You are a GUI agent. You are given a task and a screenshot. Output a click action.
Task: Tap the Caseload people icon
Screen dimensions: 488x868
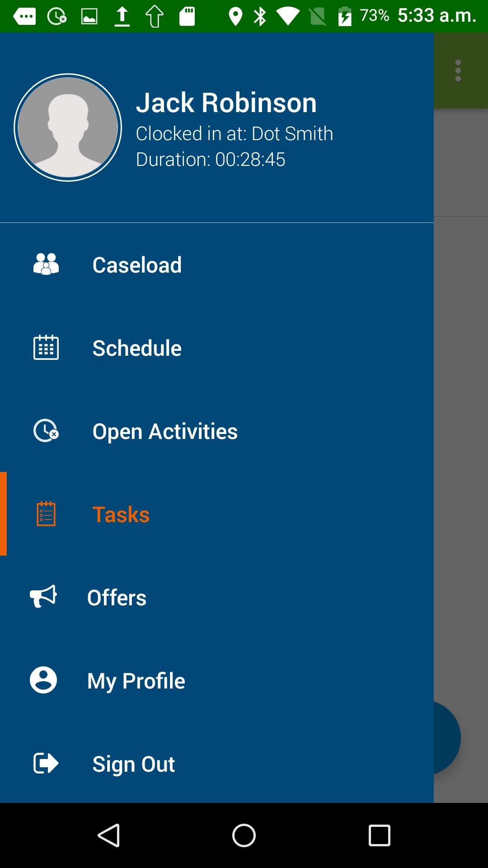pos(46,264)
